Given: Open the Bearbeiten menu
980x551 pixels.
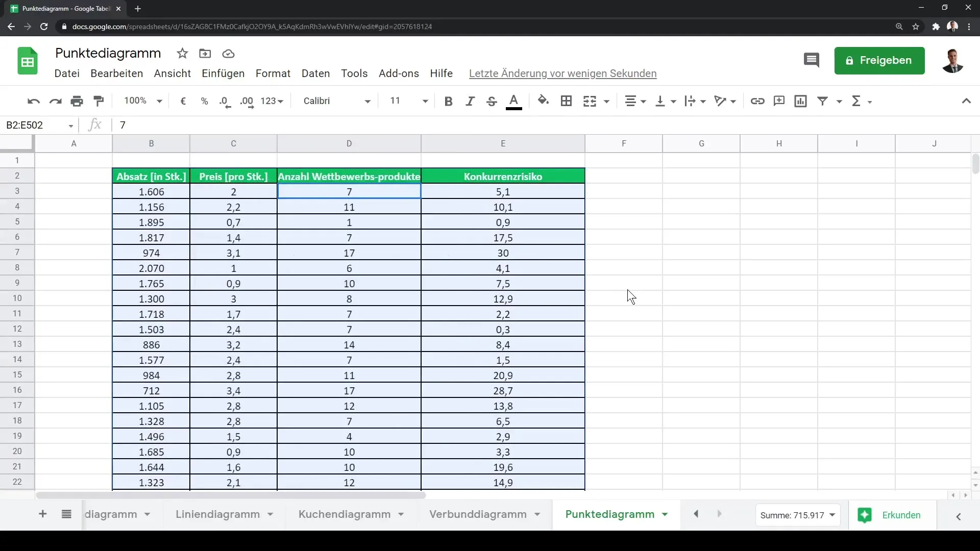Looking at the screenshot, I should click(117, 73).
